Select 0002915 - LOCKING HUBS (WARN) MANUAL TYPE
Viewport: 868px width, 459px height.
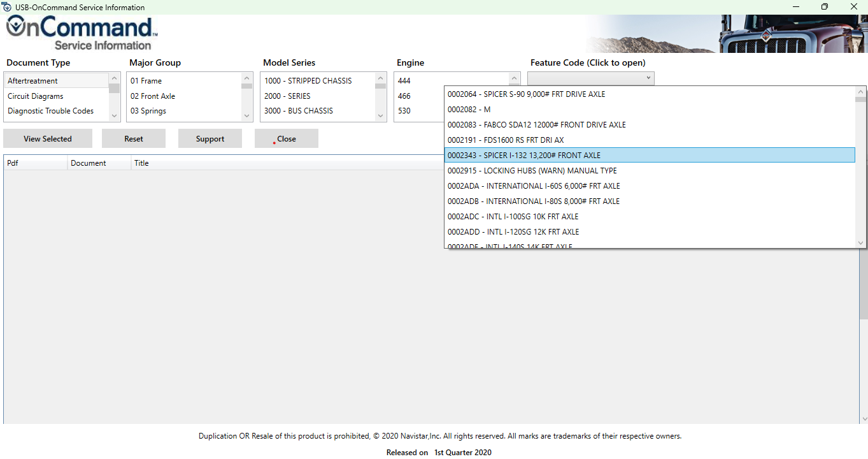coord(650,170)
